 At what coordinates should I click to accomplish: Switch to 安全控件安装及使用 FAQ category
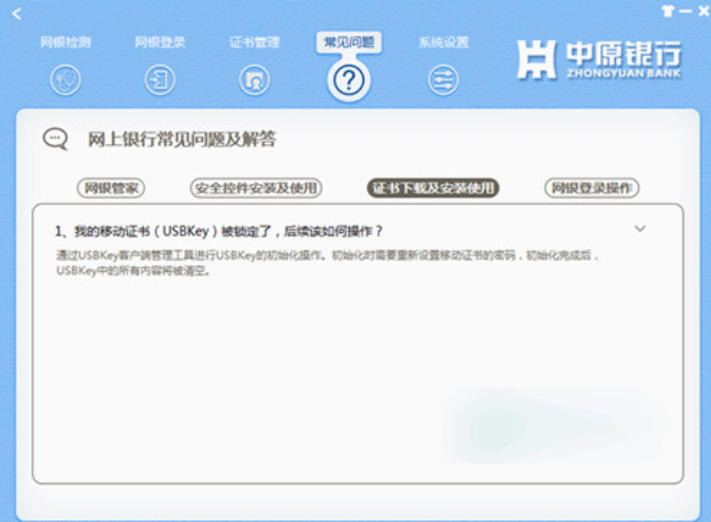coord(256,188)
